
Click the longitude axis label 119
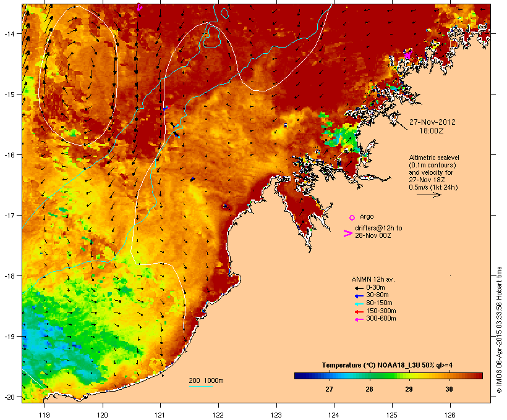(45, 415)
